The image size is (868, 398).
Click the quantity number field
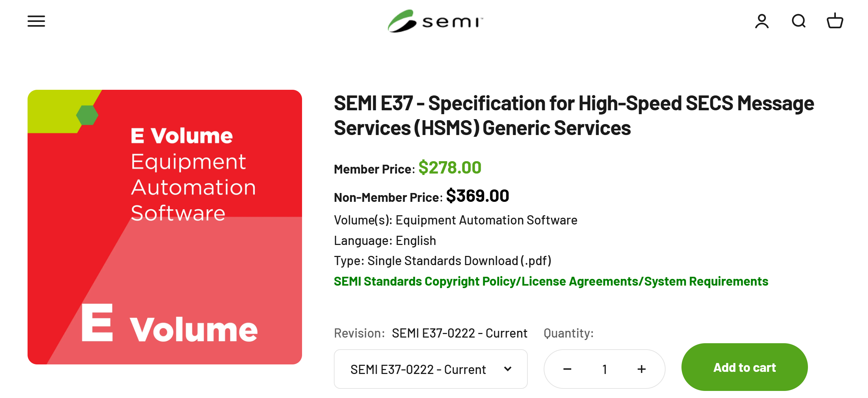(x=604, y=369)
